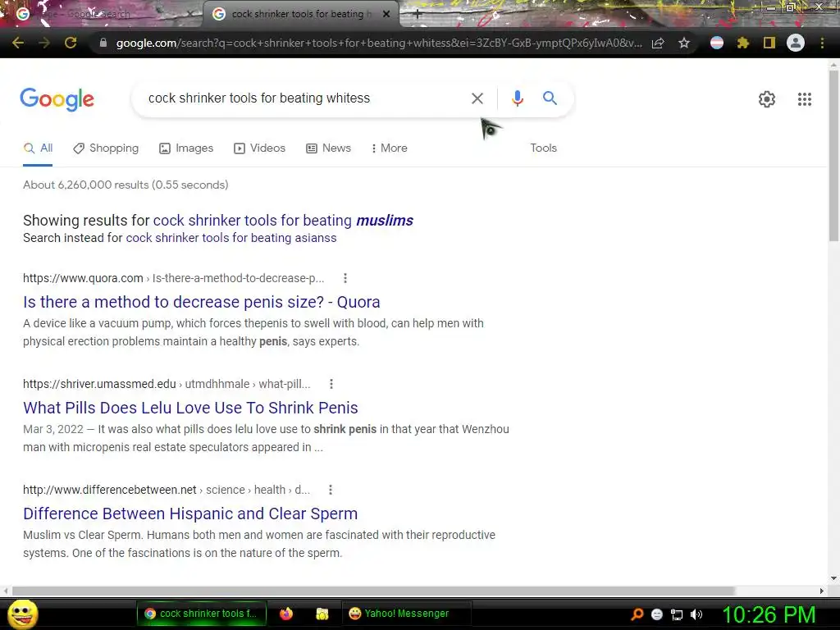This screenshot has width=840, height=630.
Task: Start voice search with the microphone
Action: click(x=518, y=98)
